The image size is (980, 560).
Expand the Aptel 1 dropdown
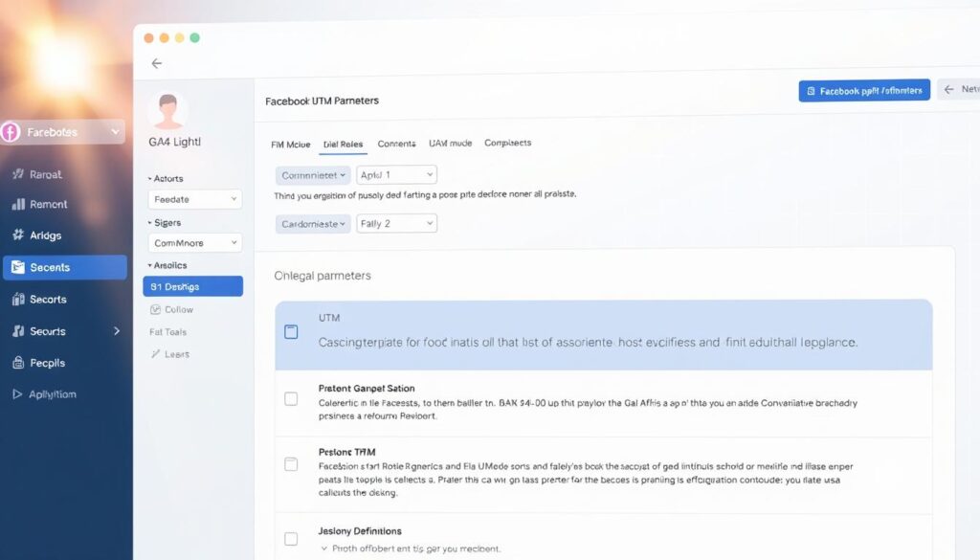pyautogui.click(x=396, y=175)
